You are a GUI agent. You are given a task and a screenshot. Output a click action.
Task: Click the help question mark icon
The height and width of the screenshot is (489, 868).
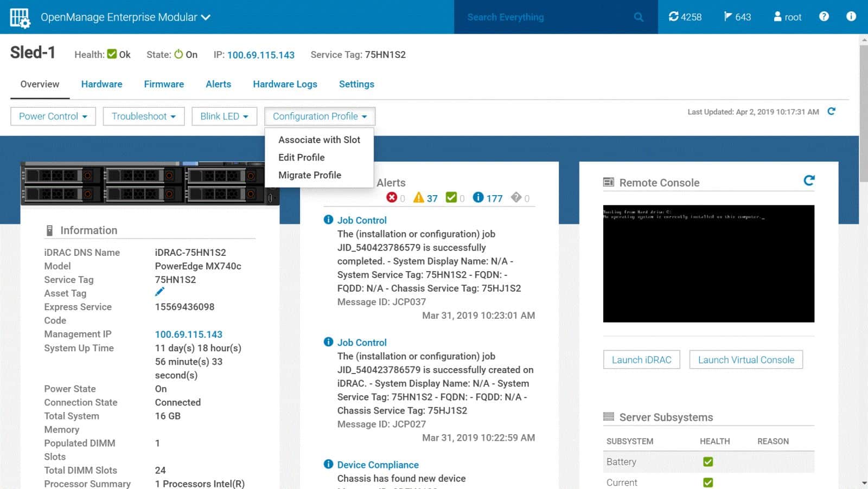[x=824, y=16]
